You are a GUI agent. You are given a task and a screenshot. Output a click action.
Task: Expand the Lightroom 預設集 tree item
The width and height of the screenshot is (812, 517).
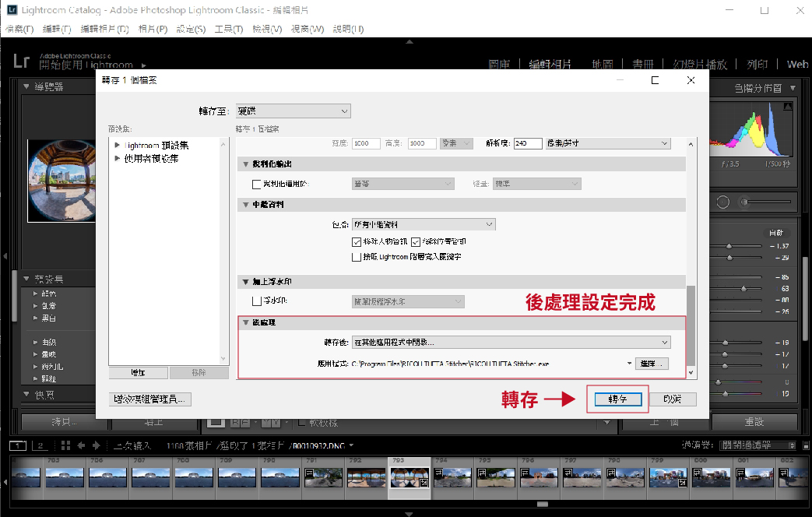(118, 146)
